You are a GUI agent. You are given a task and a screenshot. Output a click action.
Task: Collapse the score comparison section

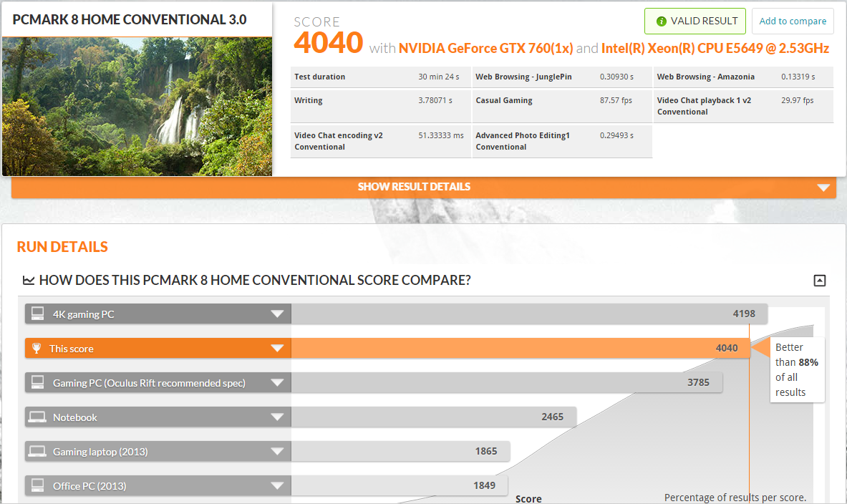coord(820,281)
